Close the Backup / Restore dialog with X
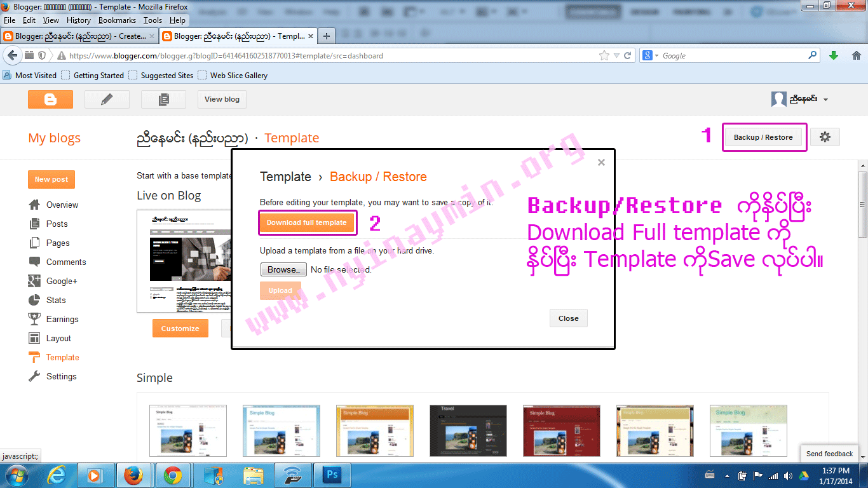 tap(601, 163)
